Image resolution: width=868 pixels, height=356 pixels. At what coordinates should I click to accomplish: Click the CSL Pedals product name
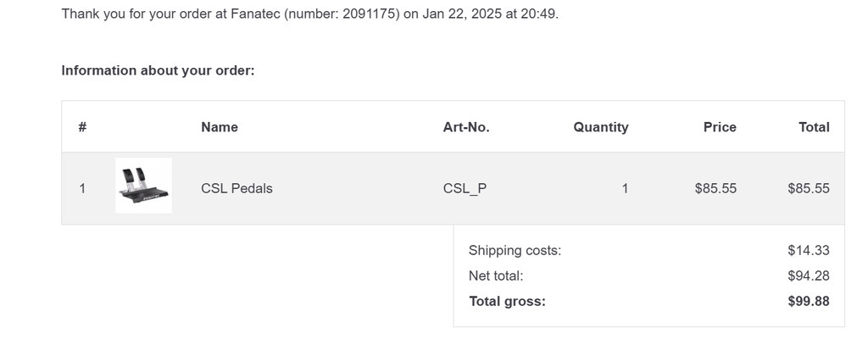(236, 188)
